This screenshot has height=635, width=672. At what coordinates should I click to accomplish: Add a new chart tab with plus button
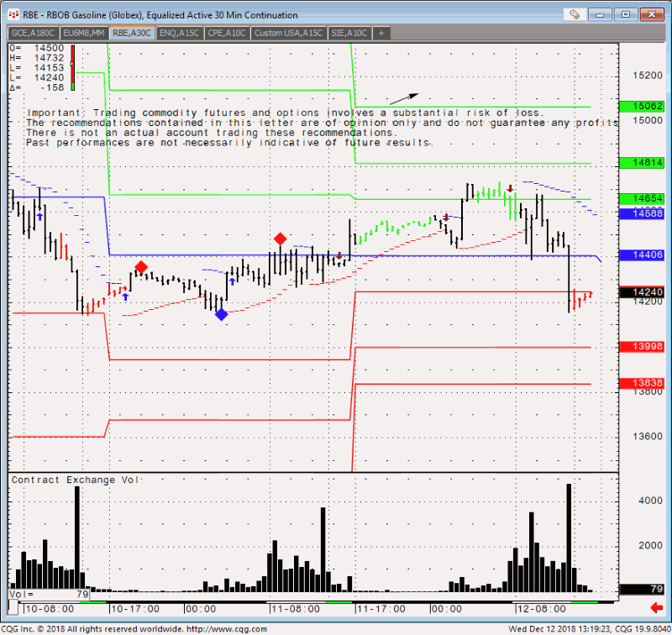coord(381,33)
